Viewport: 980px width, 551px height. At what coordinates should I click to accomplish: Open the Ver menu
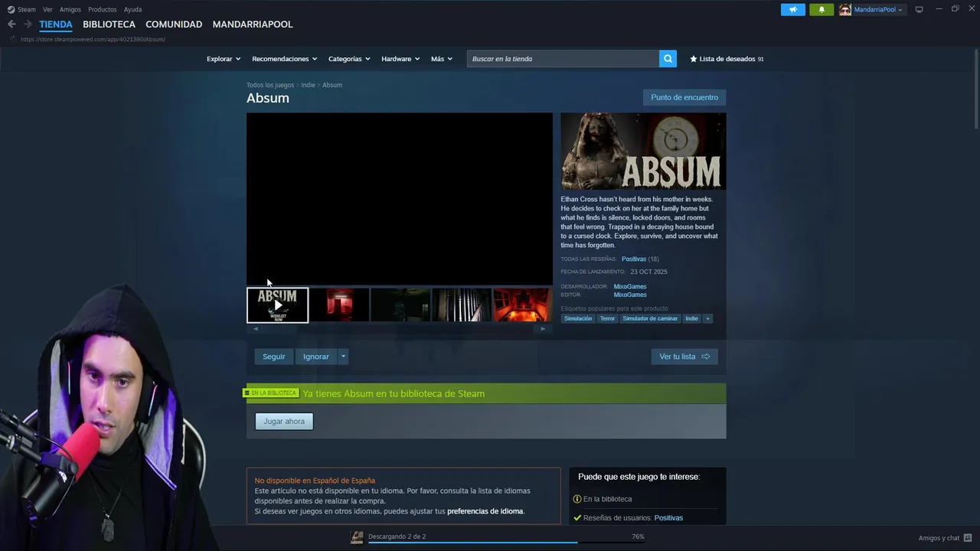[47, 9]
